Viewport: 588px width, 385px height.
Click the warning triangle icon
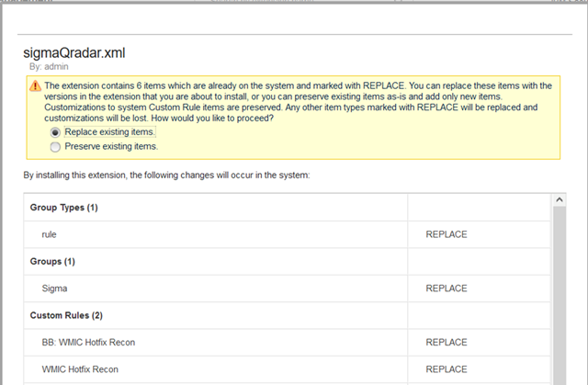pyautogui.click(x=35, y=85)
